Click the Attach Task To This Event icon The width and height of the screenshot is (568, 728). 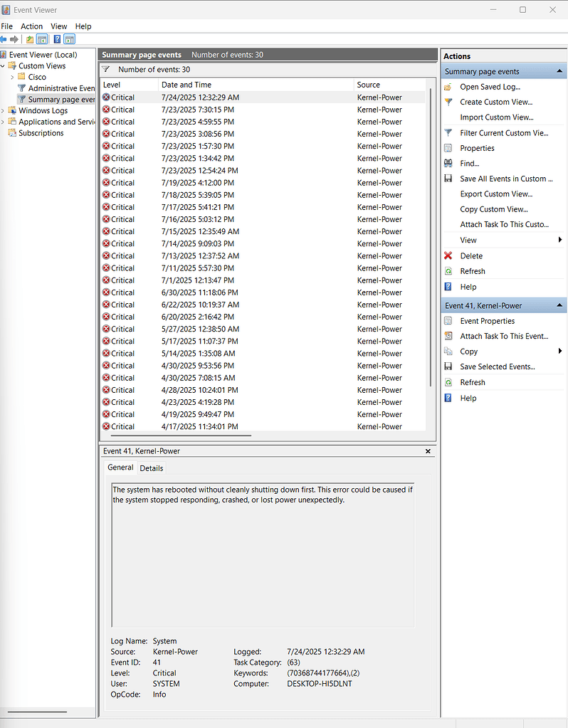(448, 336)
